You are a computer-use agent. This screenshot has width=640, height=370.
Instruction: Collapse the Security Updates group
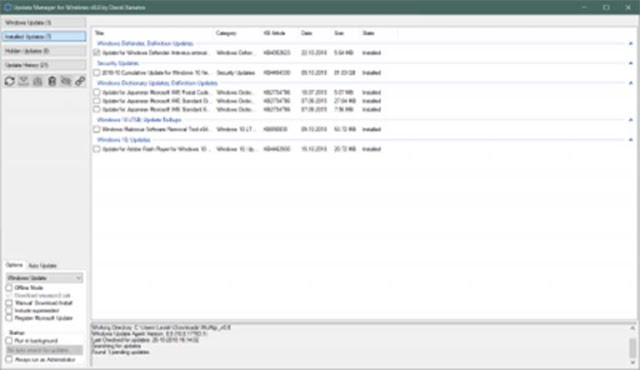(x=631, y=63)
